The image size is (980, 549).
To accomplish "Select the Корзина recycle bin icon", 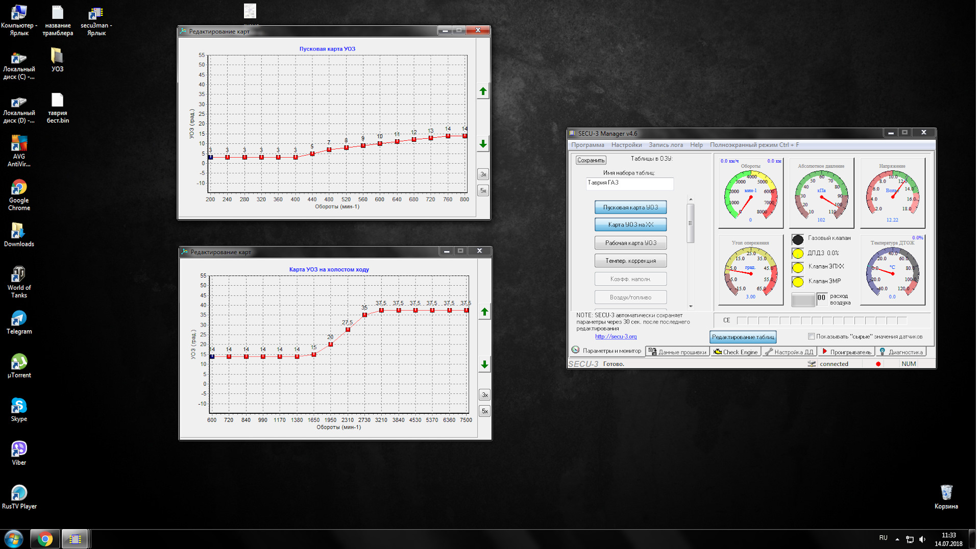I will [946, 497].
